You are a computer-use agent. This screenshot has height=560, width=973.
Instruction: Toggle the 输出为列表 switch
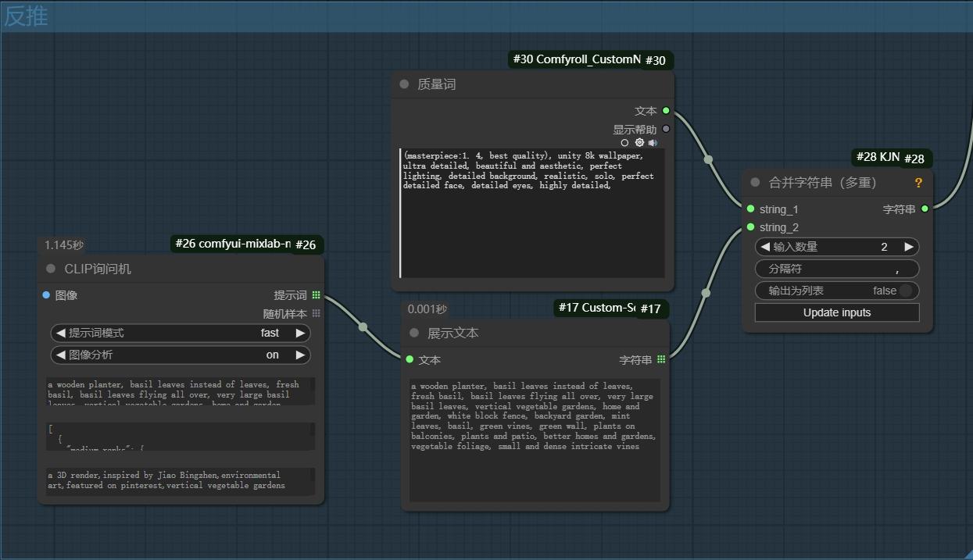[905, 291]
